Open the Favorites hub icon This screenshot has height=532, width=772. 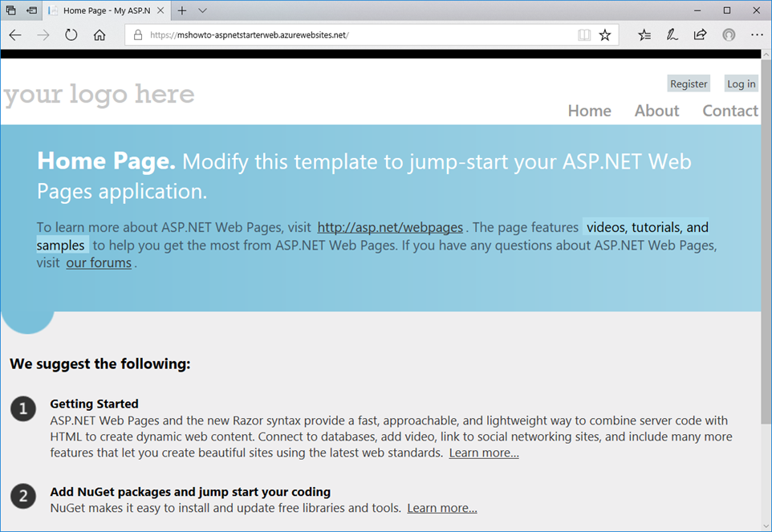click(x=644, y=35)
